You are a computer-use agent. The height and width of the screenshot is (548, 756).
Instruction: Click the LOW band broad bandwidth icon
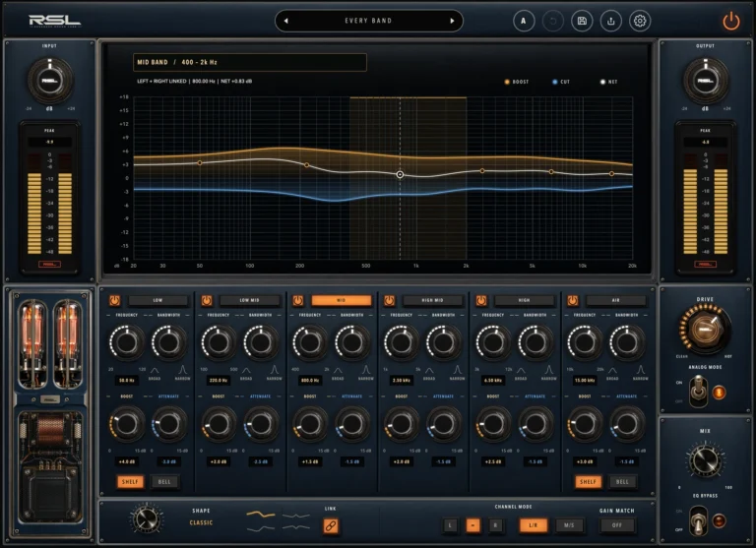155,370
